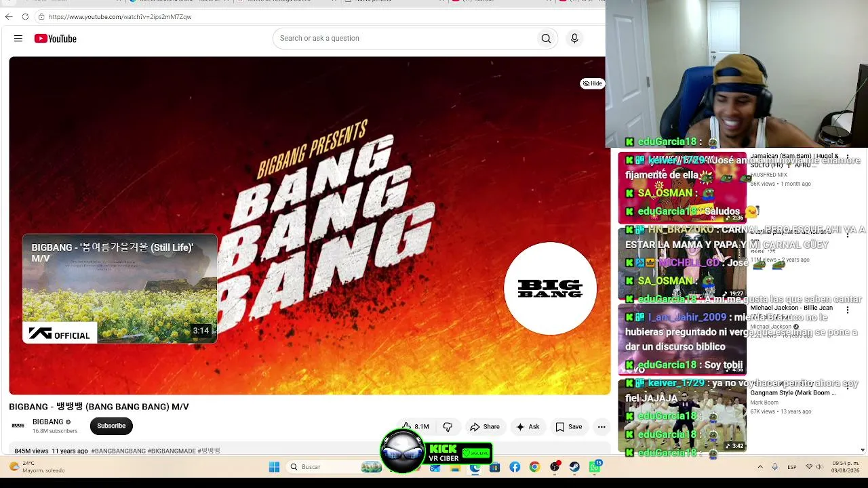Launch Facebook from the taskbar
The height and width of the screenshot is (488, 868).
pyautogui.click(x=515, y=467)
